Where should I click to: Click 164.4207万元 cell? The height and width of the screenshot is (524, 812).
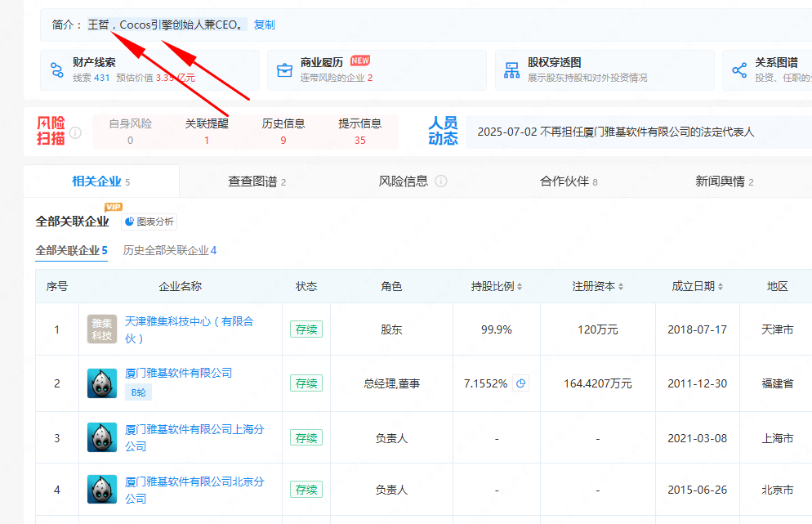[x=598, y=383]
